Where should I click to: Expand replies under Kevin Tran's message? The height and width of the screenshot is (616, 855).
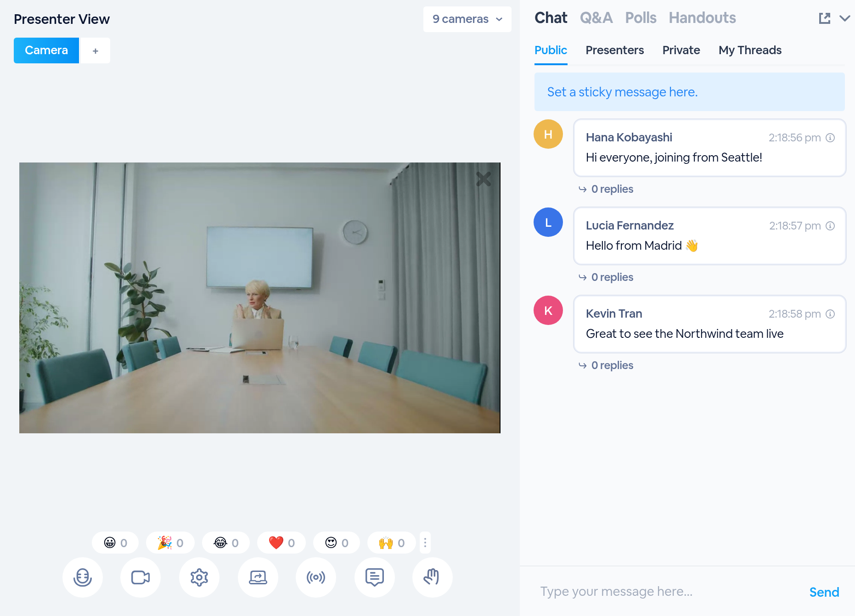coord(606,365)
